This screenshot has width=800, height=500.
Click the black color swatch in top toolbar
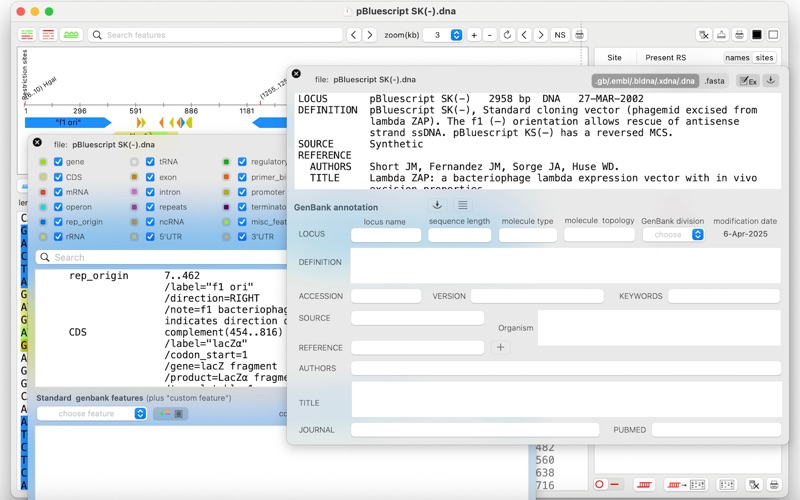pos(757,35)
